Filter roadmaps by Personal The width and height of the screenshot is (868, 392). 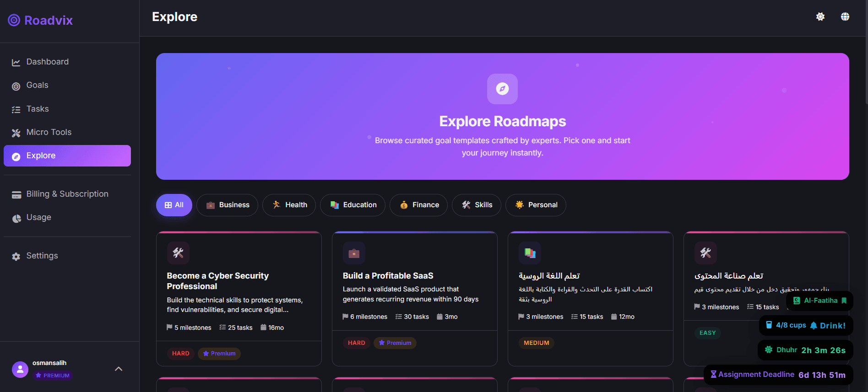click(536, 205)
